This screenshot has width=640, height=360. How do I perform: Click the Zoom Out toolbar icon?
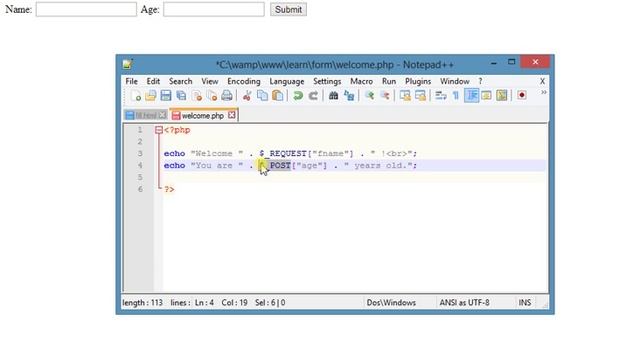(x=384, y=96)
